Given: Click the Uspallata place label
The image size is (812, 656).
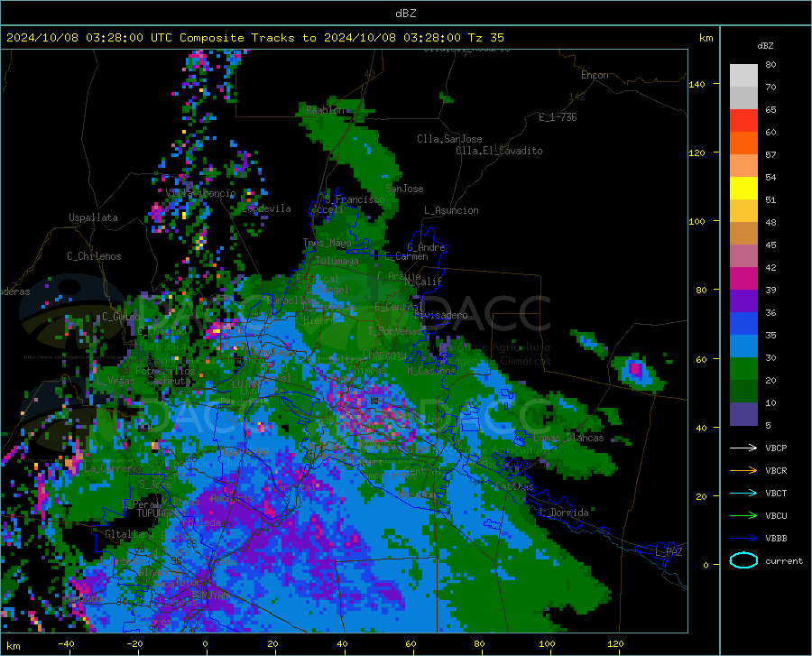Looking at the screenshot, I should point(93,217).
